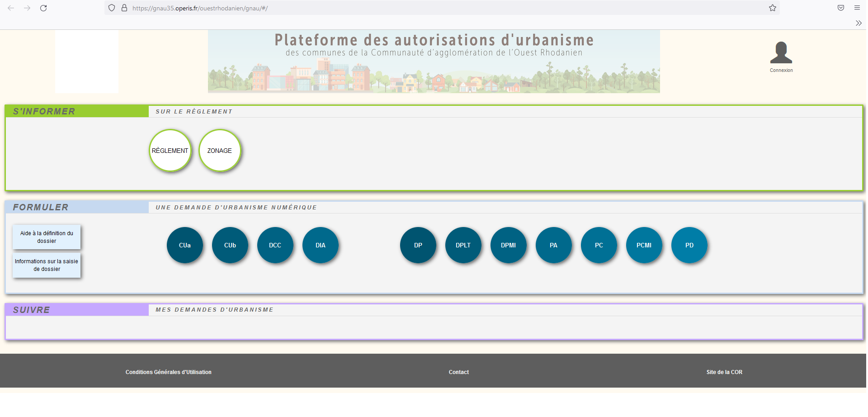This screenshot has height=417, width=868.
Task: Click the Plateforme des autorisations banner
Action: (x=434, y=62)
